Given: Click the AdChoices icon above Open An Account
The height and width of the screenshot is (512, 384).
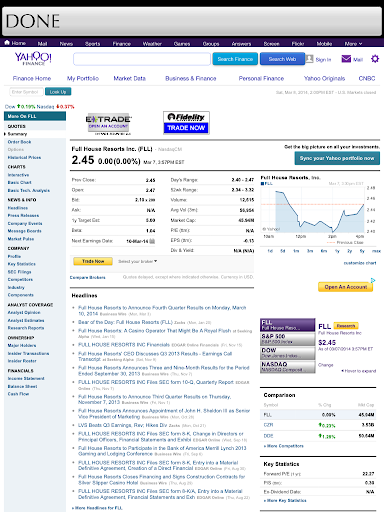Looking at the screenshot, I should tap(373, 280).
